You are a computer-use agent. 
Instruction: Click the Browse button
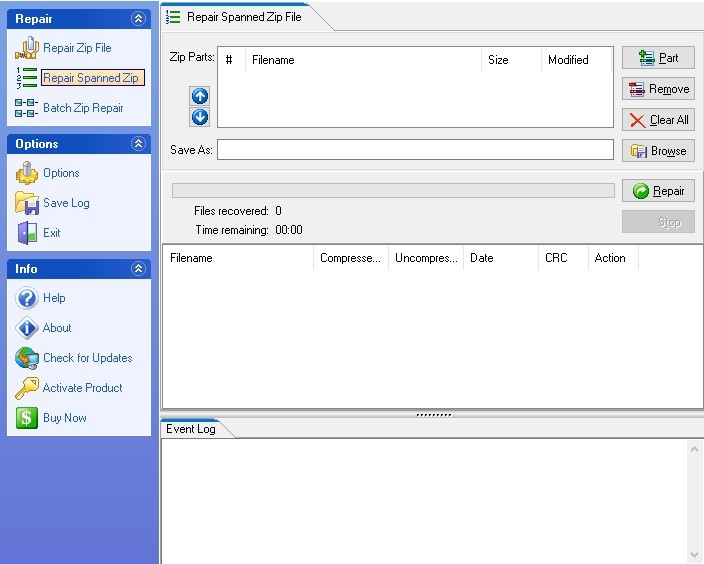coord(658,151)
